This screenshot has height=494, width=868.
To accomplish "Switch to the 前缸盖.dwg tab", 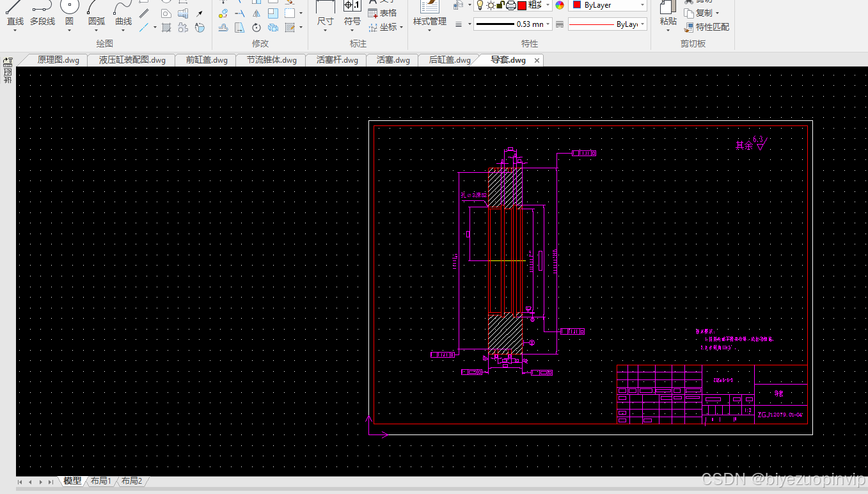I will coord(207,60).
